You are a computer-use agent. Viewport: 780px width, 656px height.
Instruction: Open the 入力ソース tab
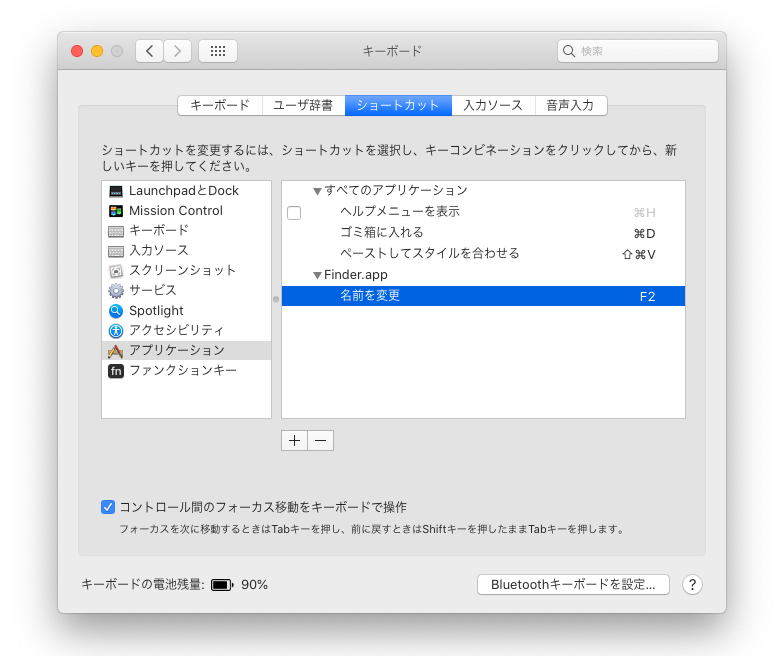[493, 105]
